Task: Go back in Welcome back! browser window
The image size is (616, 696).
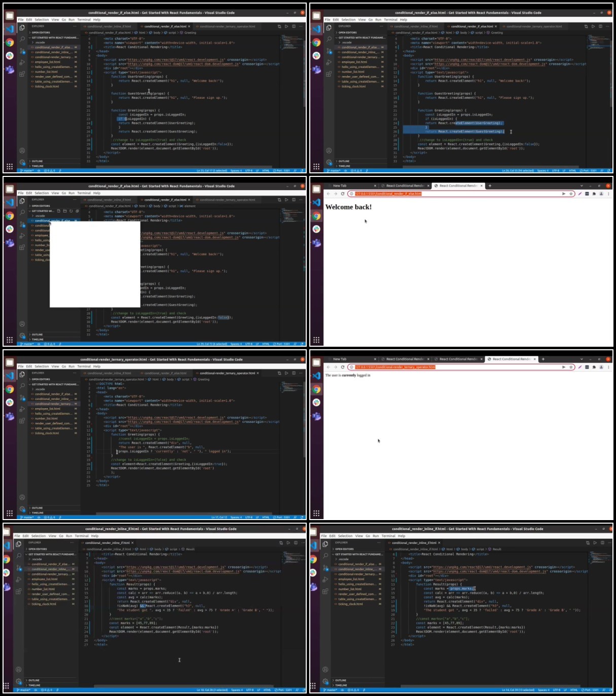Action: [329, 194]
